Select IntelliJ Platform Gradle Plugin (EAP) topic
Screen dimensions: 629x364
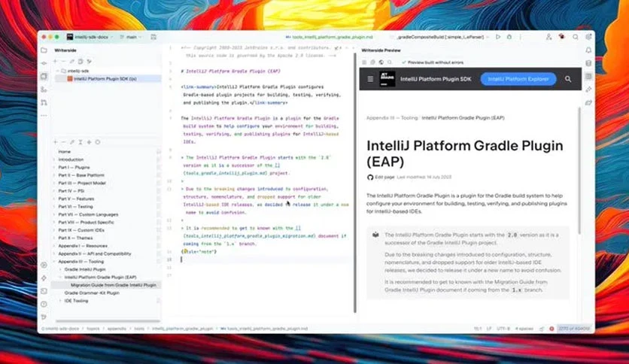pos(100,277)
